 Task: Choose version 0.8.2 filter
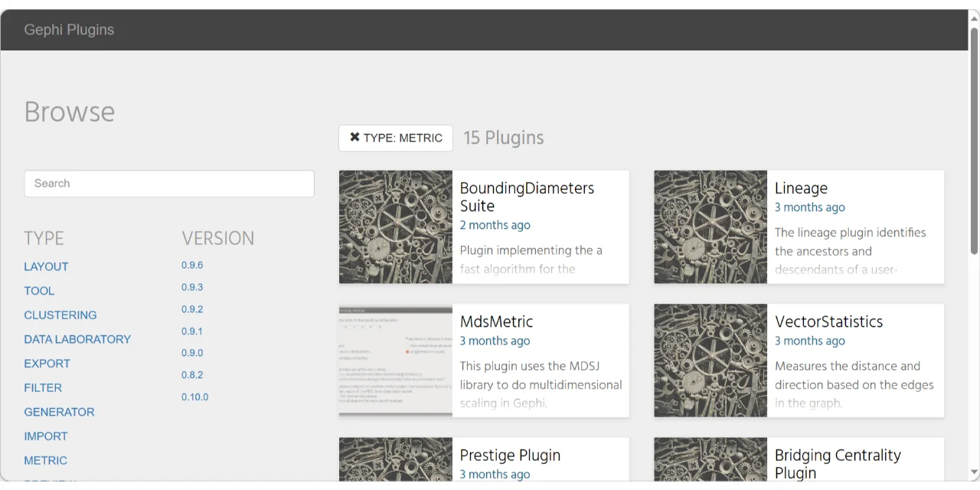(192, 375)
